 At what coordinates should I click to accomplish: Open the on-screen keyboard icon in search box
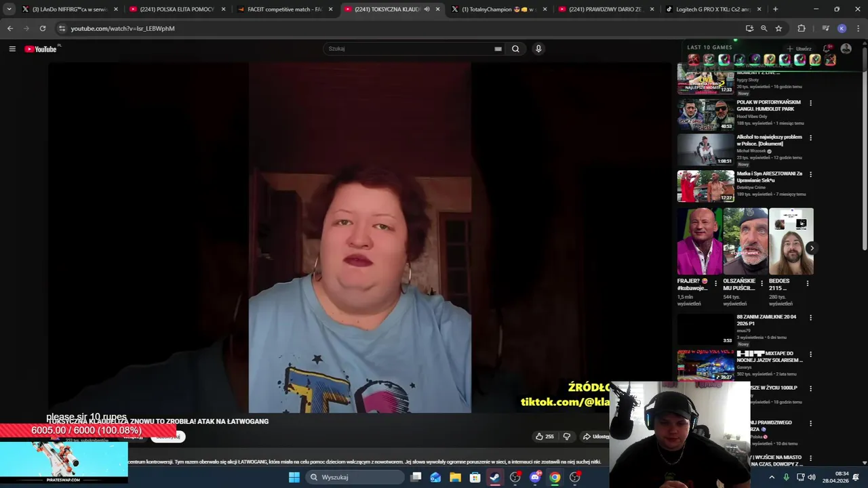(x=498, y=49)
